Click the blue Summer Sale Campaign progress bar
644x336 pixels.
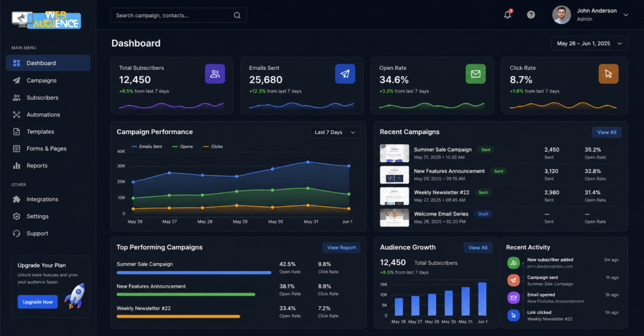click(194, 272)
